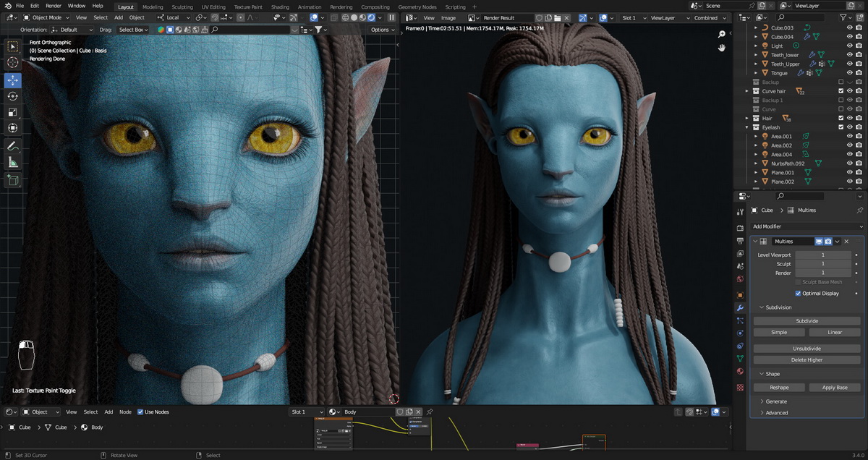Switch to Shading workspace tab
Viewport: 868px width, 460px height.
[280, 7]
